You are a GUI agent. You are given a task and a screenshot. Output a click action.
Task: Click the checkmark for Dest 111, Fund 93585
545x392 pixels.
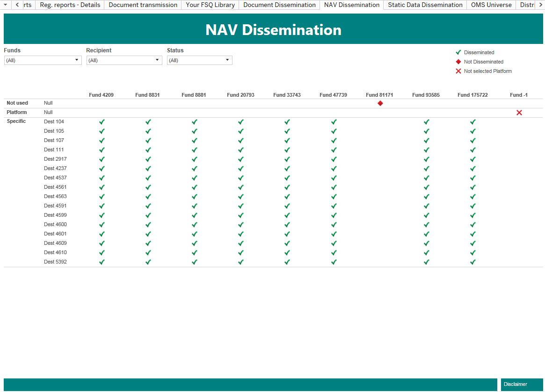point(426,150)
